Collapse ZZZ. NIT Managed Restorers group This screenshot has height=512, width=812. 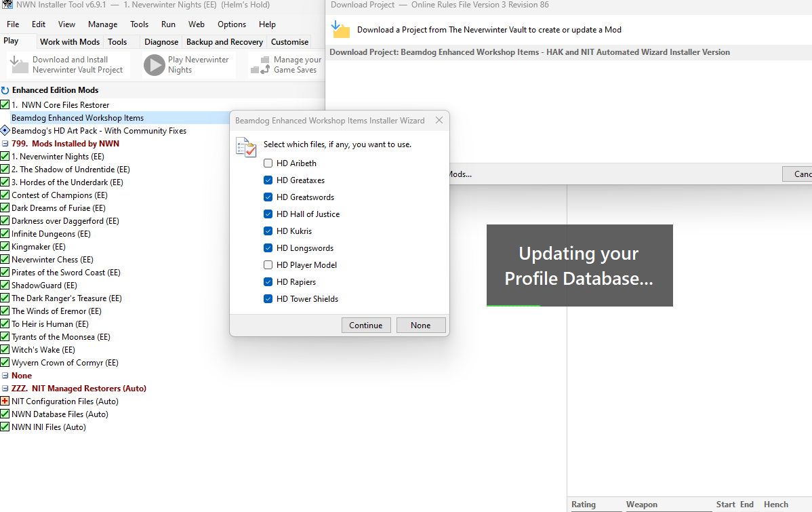tap(5, 389)
